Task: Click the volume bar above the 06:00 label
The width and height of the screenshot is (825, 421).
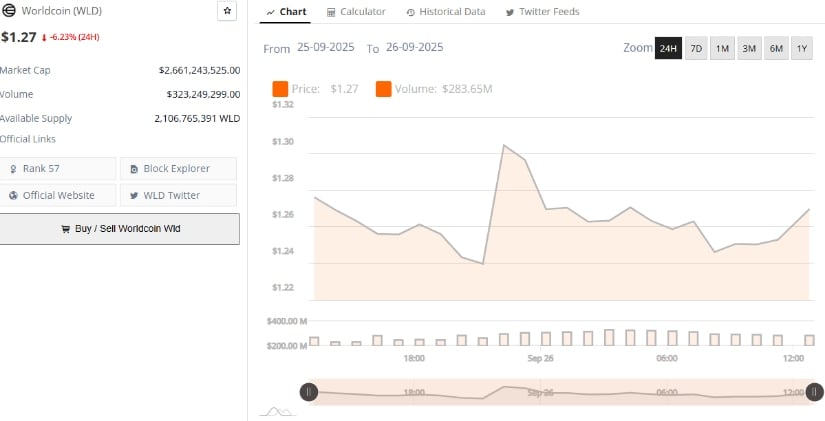Action: pos(672,338)
